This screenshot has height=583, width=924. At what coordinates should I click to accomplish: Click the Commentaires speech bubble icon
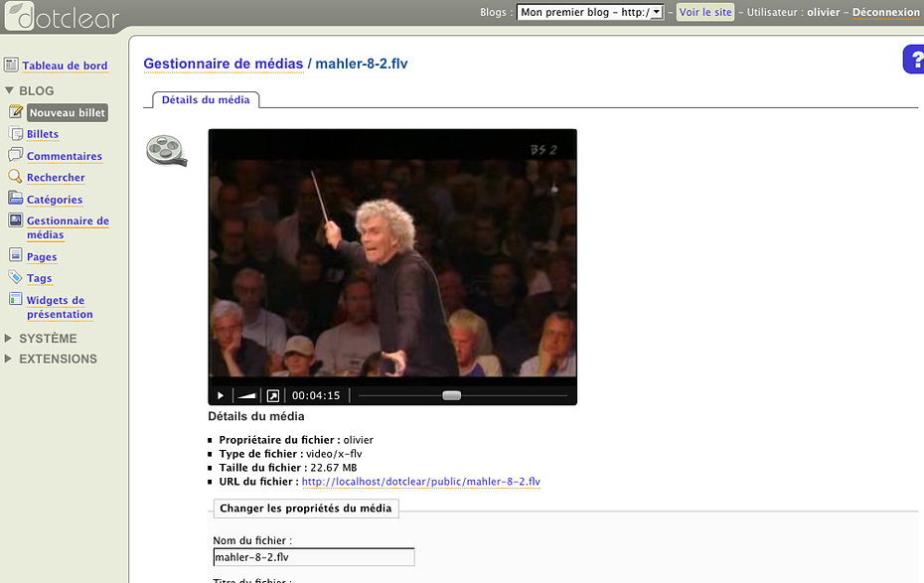tap(15, 155)
